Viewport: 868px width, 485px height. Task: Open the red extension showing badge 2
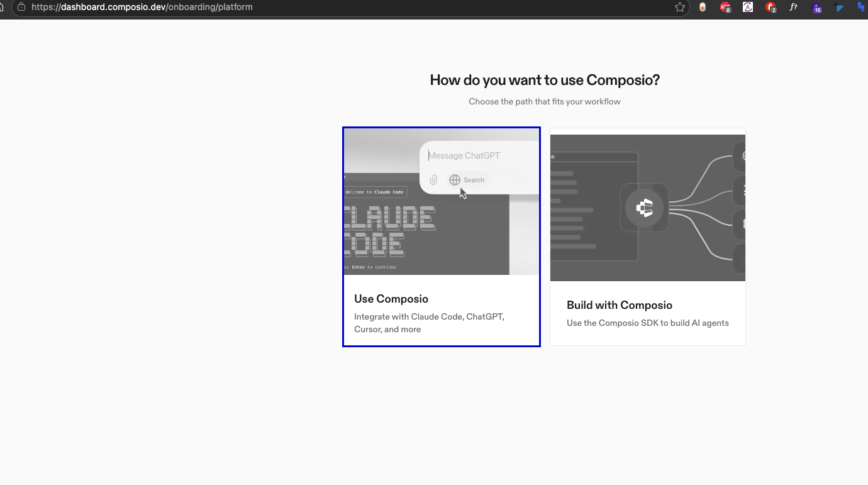(x=771, y=8)
